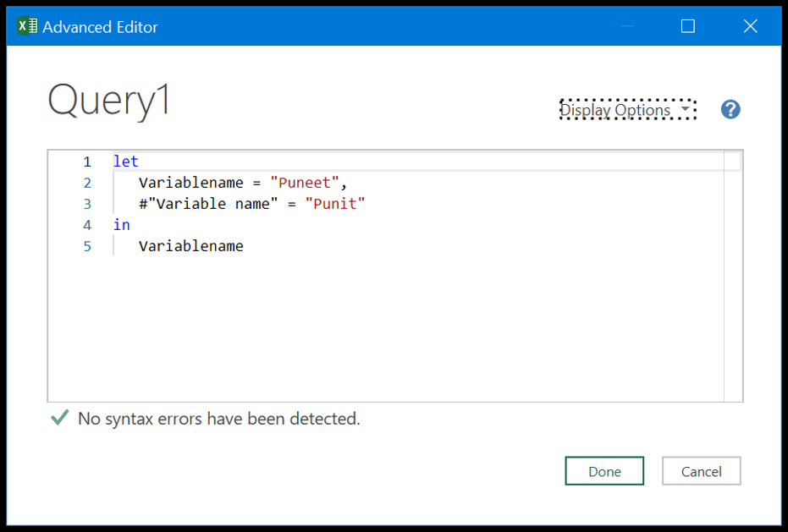Click the "Puneet" string value
788x532 pixels.
[x=305, y=183]
